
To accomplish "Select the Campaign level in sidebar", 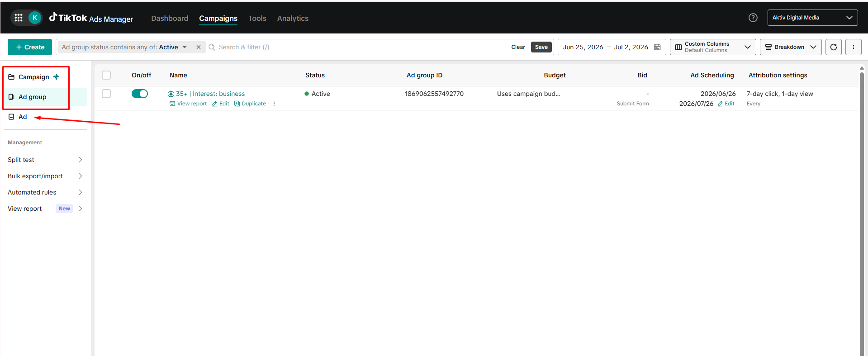I will [34, 77].
